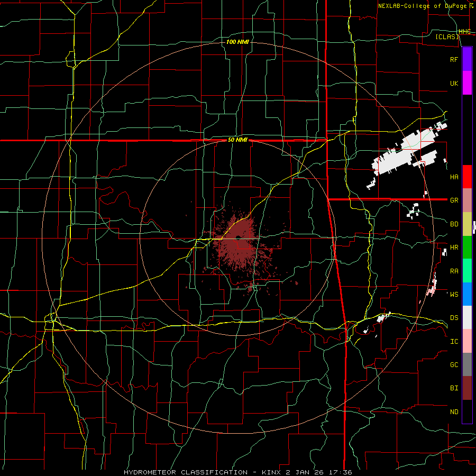The width and height of the screenshot is (476, 476).
Task: Click the [CLAS] label above legend
Action: 447,37
